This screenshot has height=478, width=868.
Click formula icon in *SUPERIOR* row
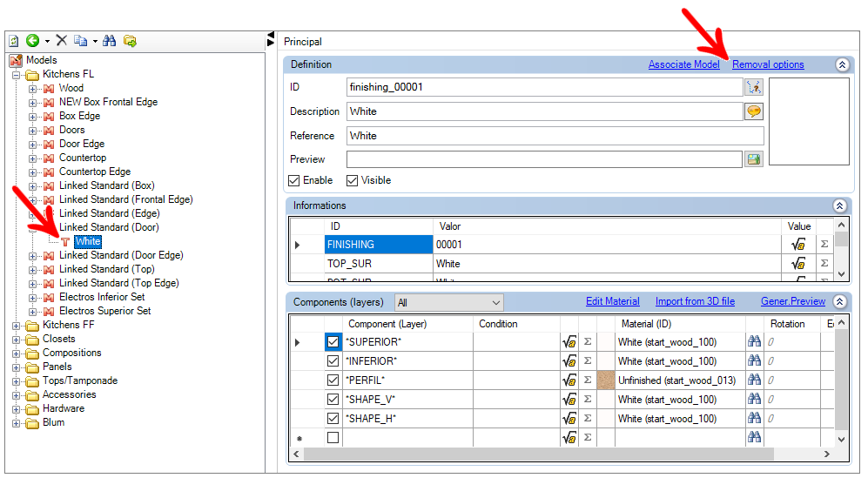(x=569, y=342)
